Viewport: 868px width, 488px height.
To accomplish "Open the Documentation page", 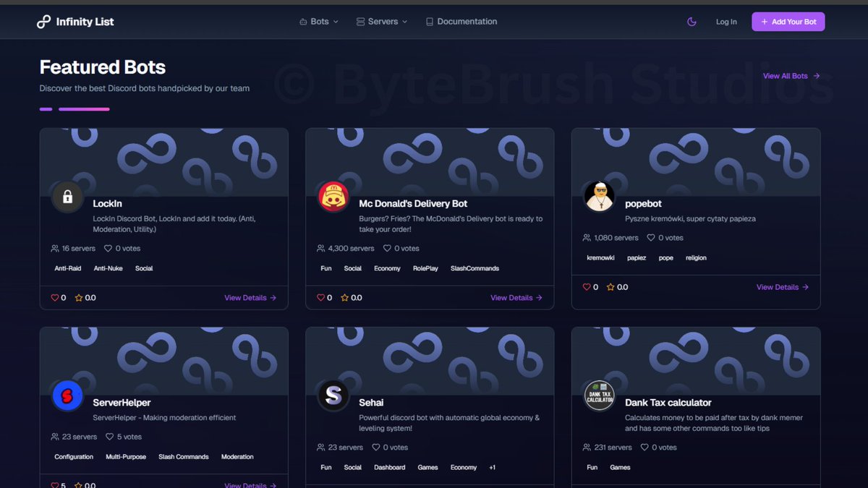I will 461,22.
